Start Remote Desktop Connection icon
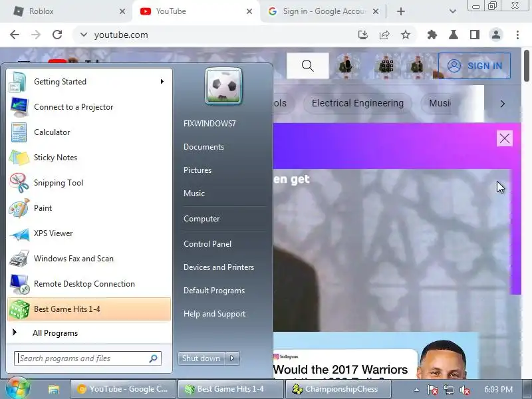This screenshot has width=532, height=399. (x=19, y=284)
